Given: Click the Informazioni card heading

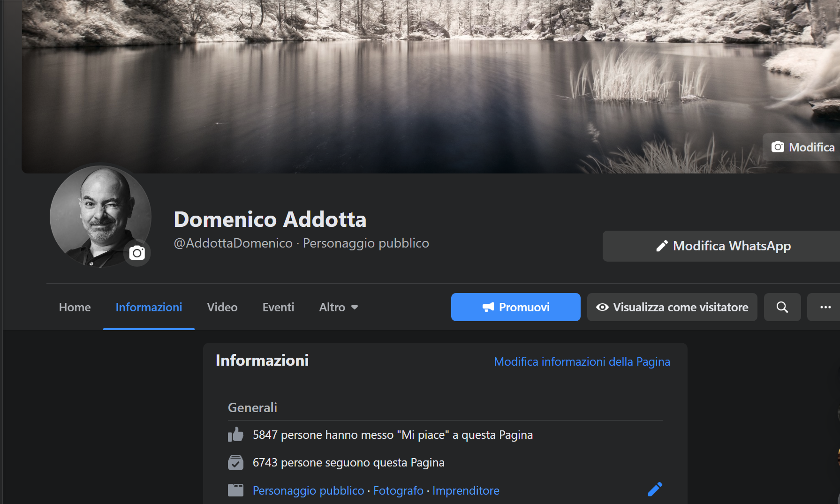Looking at the screenshot, I should [262, 360].
